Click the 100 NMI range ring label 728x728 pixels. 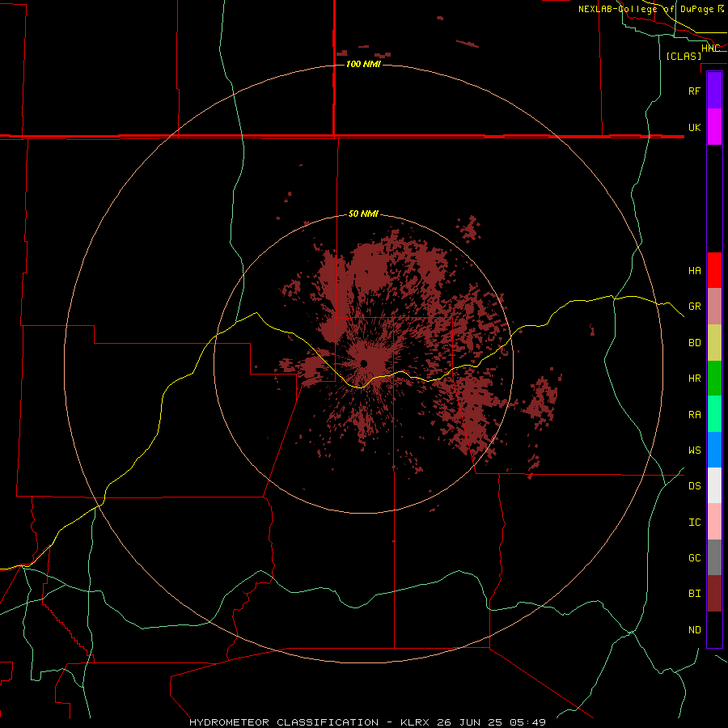[363, 64]
